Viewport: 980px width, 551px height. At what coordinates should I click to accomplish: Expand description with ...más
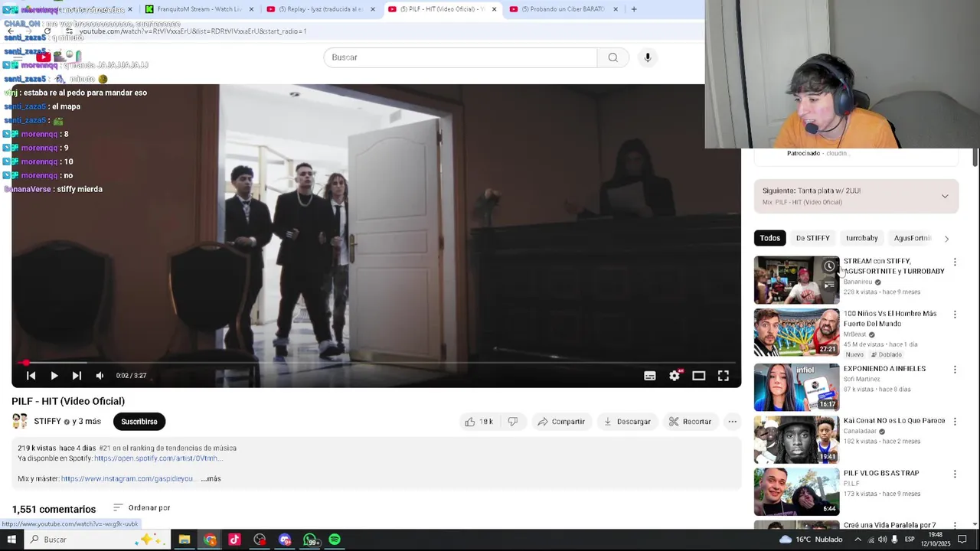tap(211, 479)
